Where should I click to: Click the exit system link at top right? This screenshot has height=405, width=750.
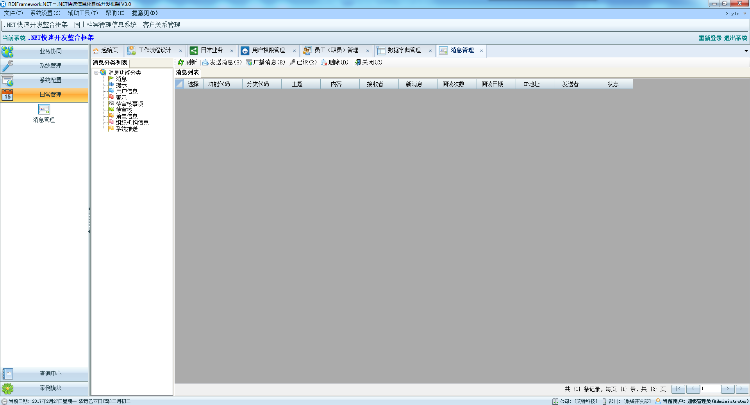(735, 38)
